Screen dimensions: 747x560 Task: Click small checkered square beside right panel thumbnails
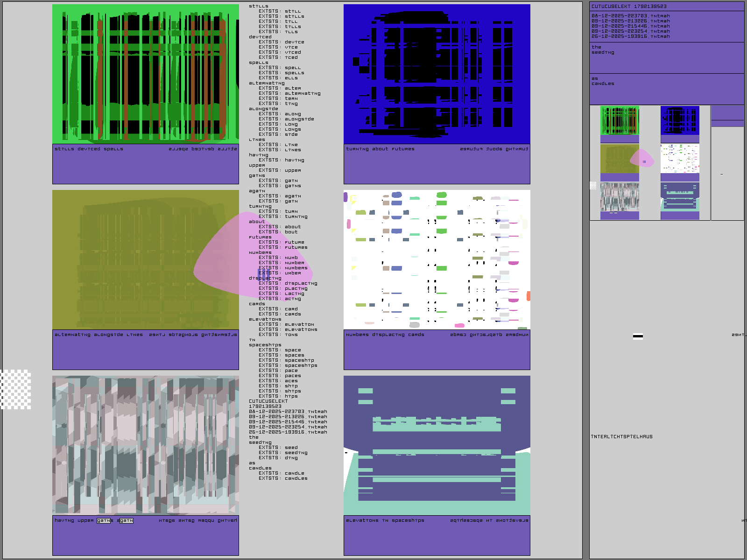[x=593, y=185]
